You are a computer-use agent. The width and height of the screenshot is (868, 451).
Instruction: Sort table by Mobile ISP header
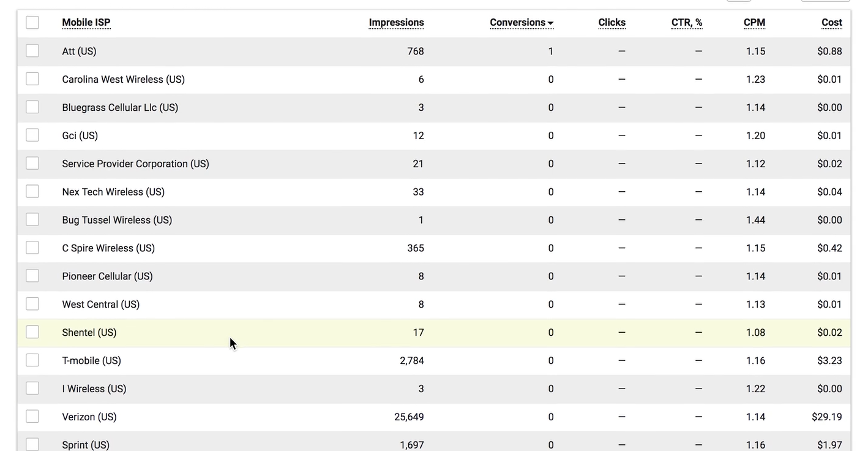[86, 23]
